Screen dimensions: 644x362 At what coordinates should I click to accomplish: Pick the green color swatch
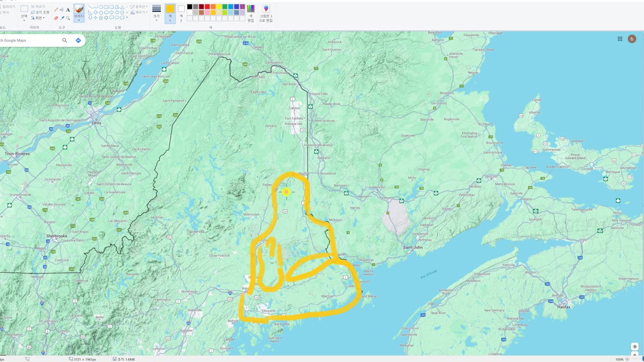coord(225,7)
